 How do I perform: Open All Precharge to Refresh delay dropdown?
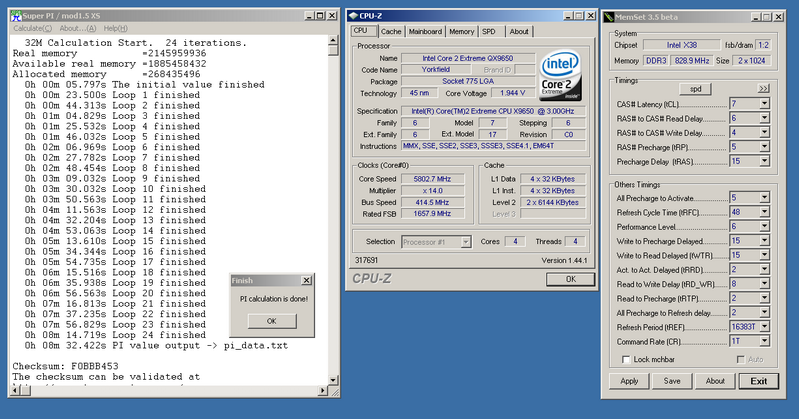point(764,312)
